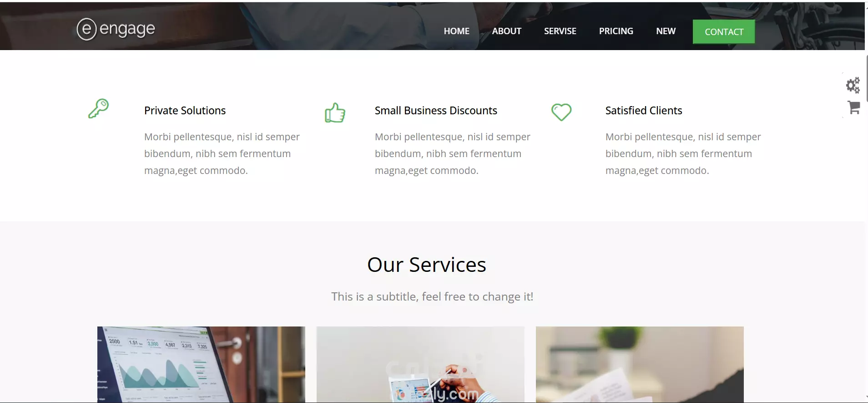Open the blurred paper and plant image
Screen dimensions: 868x403
click(640, 364)
